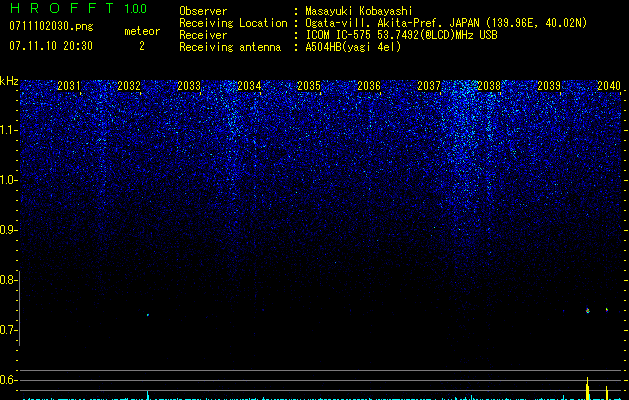Image resolution: width=629 pixels, height=400 pixels.
Task: Click the 'Receiver' field label
Action: [x=203, y=35]
